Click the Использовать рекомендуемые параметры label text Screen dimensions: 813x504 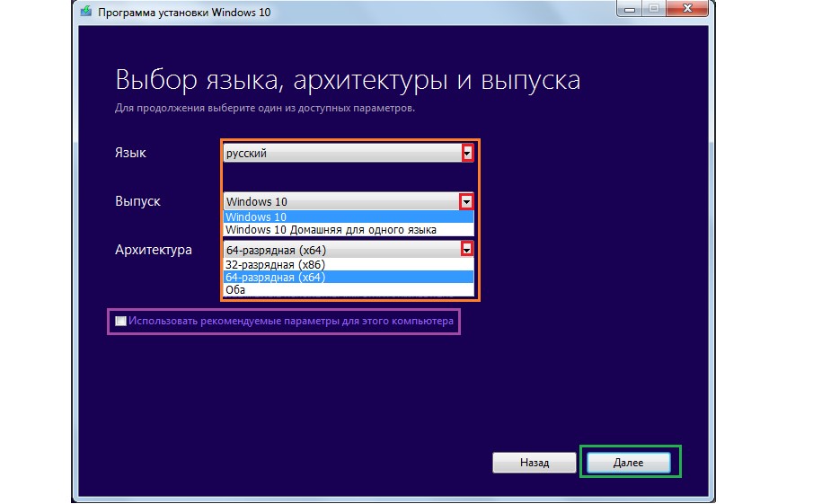(x=291, y=321)
